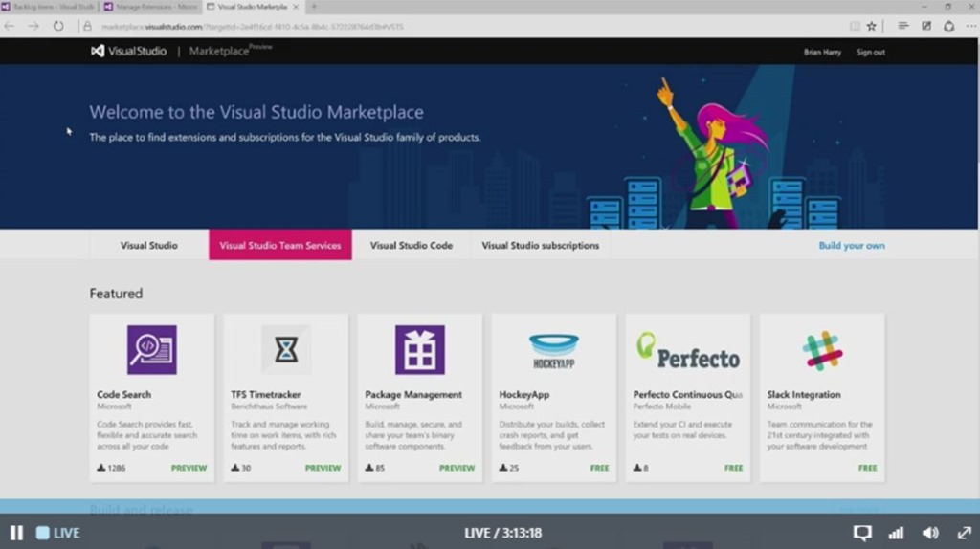Pause the live video stream
This screenshot has width=980, height=549.
click(16, 533)
